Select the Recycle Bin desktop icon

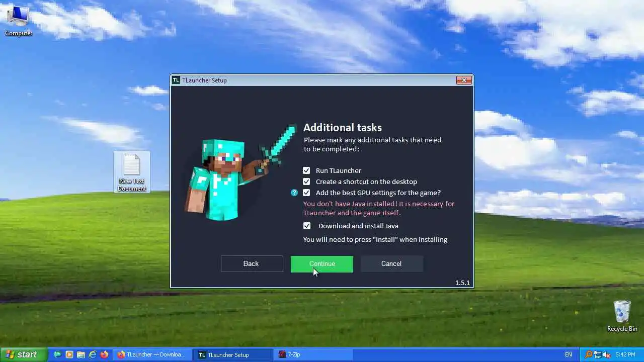pos(622,316)
